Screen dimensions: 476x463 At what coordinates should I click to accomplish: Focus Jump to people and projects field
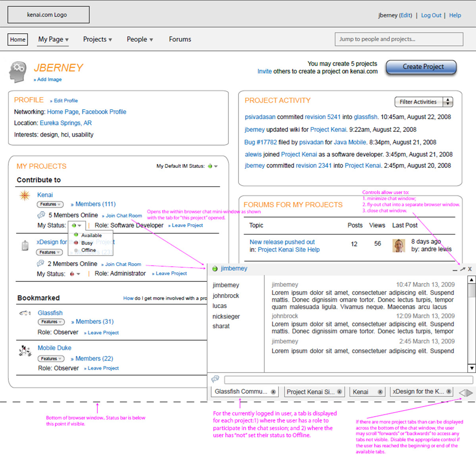(x=399, y=39)
